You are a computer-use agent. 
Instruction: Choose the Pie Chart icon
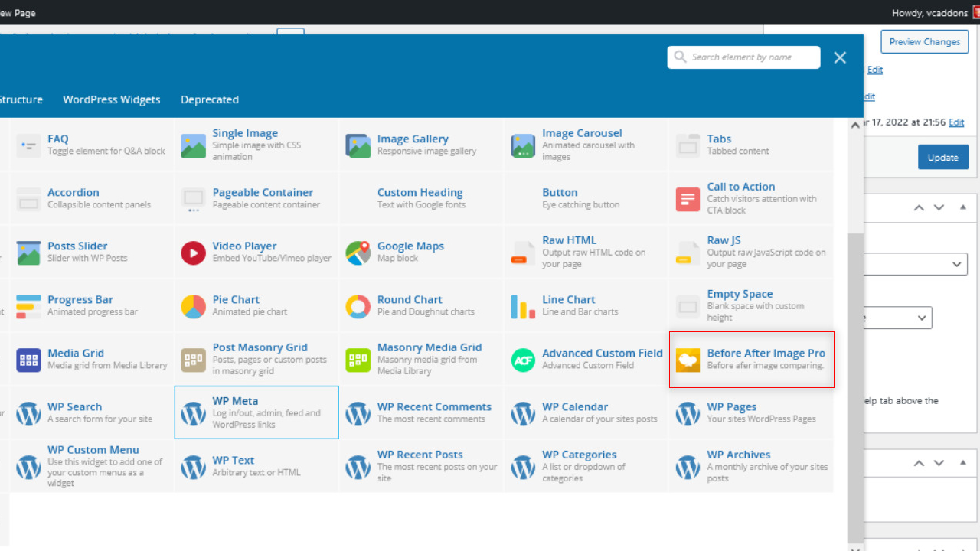[193, 306]
